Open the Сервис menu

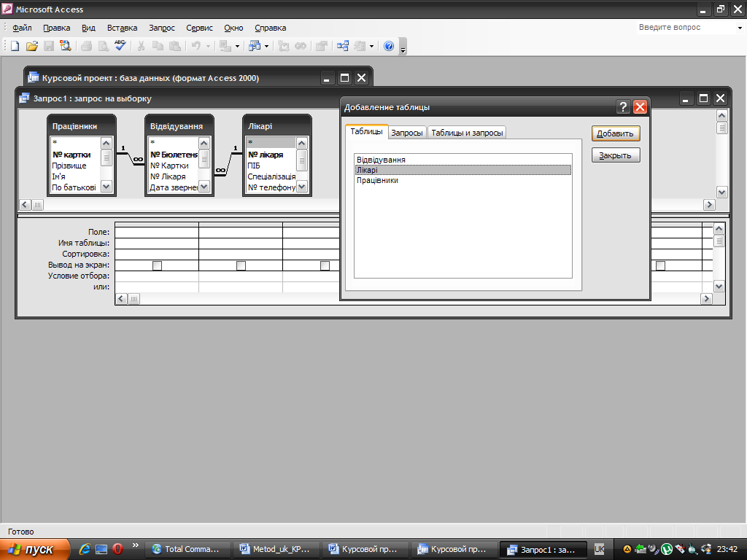199,28
